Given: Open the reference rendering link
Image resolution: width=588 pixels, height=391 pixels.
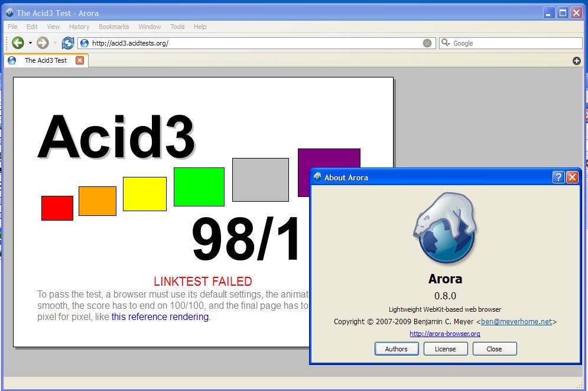Looking at the screenshot, I should pyautogui.click(x=160, y=316).
